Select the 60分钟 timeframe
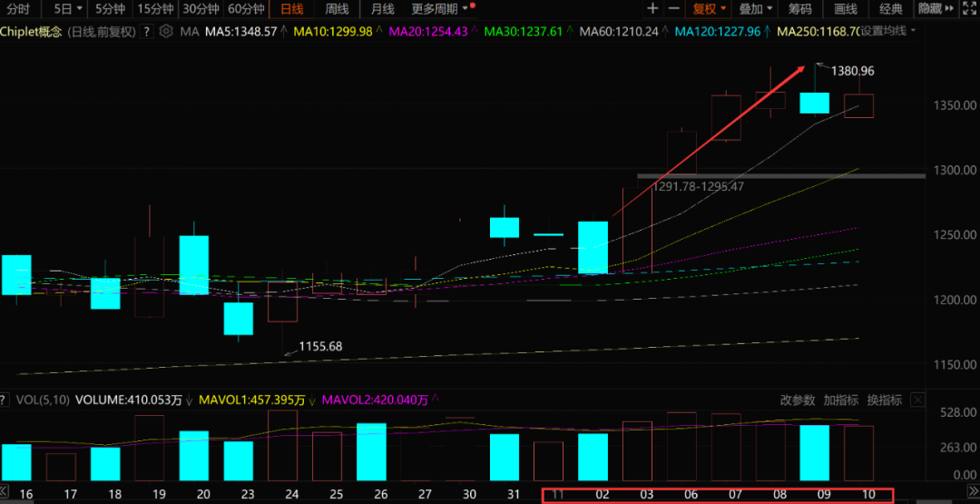This screenshot has width=980, height=504. [x=246, y=9]
